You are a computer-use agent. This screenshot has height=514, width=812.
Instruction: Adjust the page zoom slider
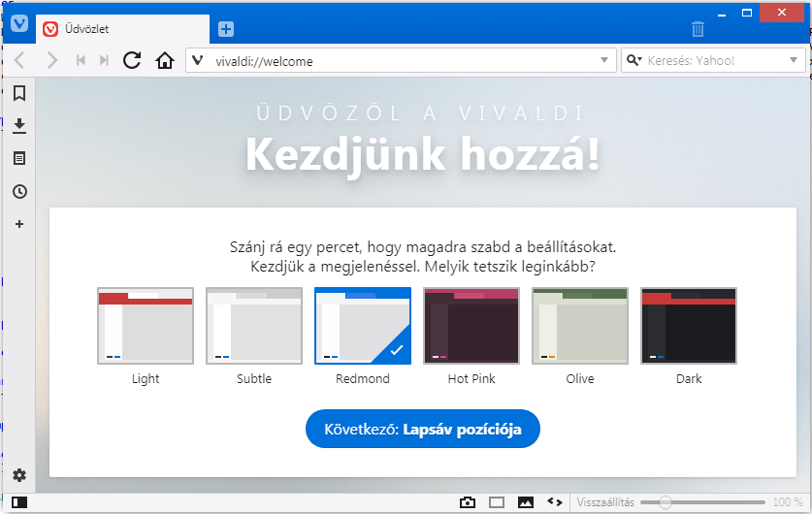[702, 502]
